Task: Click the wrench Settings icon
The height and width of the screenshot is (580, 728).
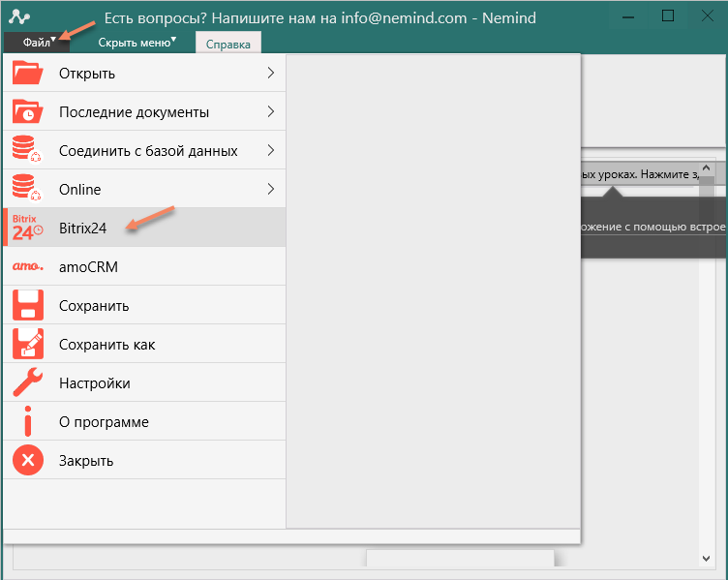Action: coord(28,382)
